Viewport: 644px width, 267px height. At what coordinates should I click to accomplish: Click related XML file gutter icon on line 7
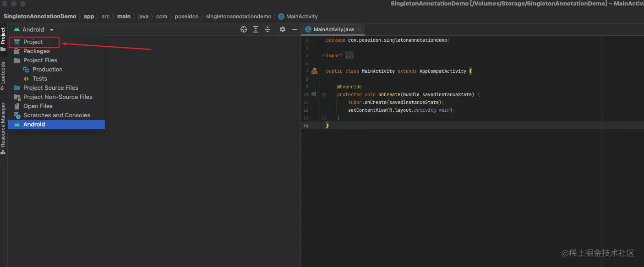click(314, 71)
